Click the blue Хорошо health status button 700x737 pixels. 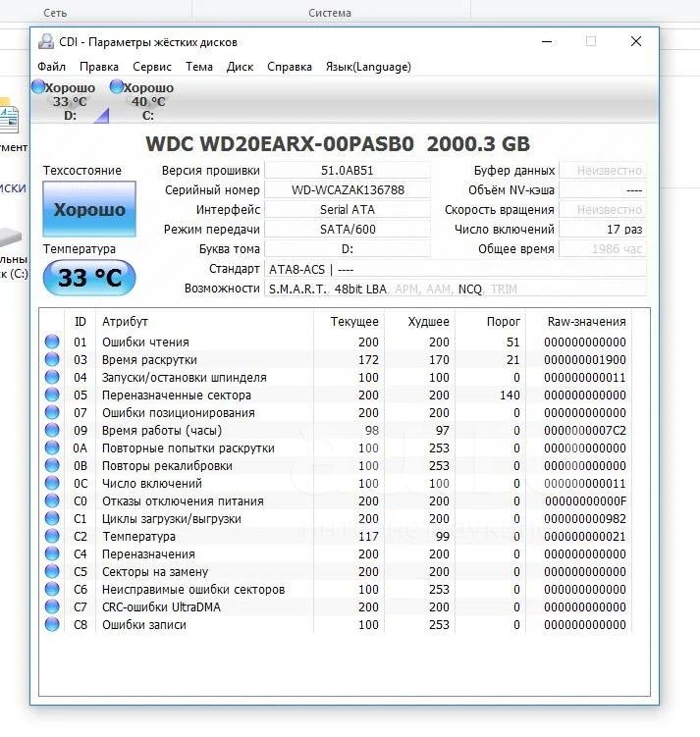coord(89,209)
